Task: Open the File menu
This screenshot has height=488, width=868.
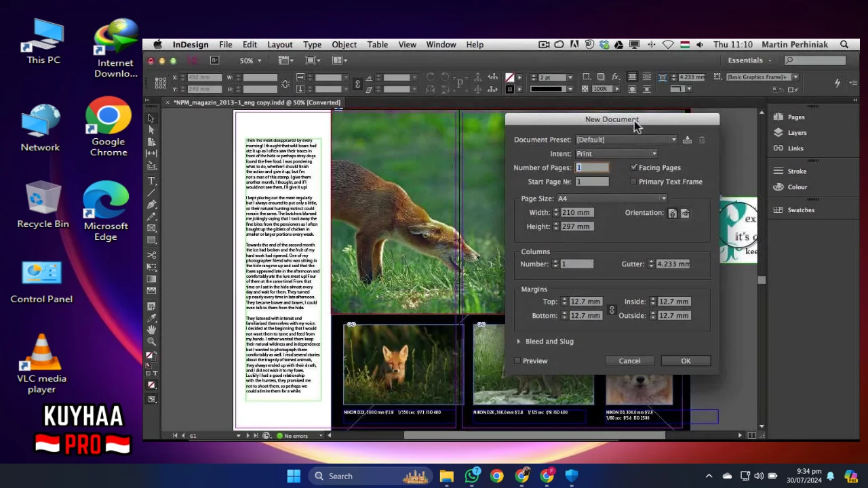Action: pos(225,45)
